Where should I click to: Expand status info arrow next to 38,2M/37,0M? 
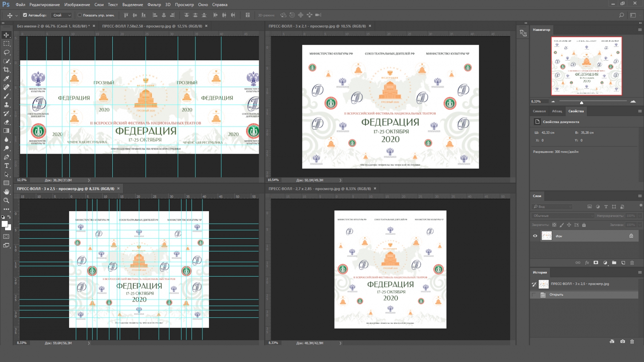pos(89,180)
